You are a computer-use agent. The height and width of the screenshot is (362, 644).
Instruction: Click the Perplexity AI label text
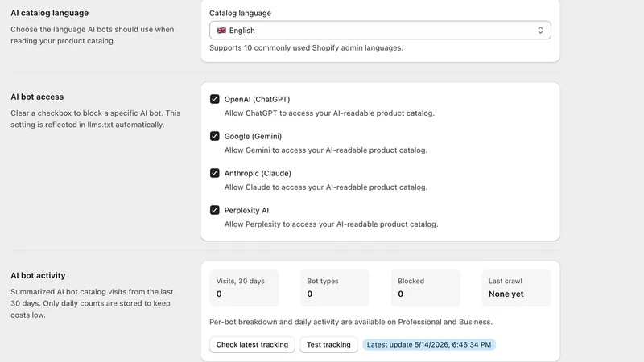246,210
